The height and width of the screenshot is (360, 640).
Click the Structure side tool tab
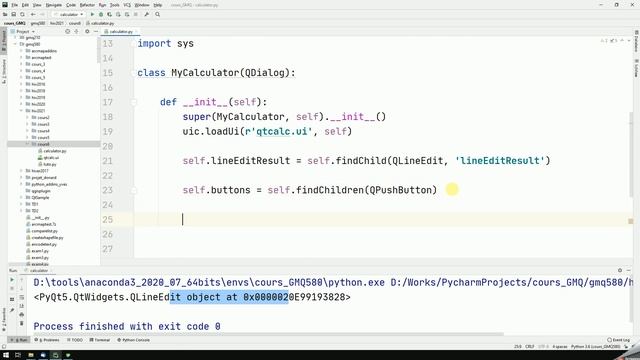pos(4,71)
